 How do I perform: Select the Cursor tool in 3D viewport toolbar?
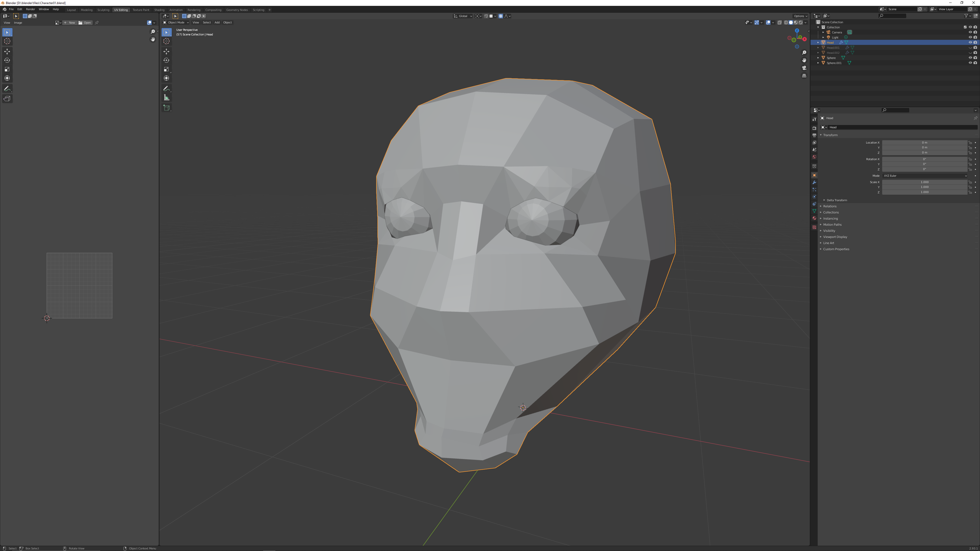166,41
